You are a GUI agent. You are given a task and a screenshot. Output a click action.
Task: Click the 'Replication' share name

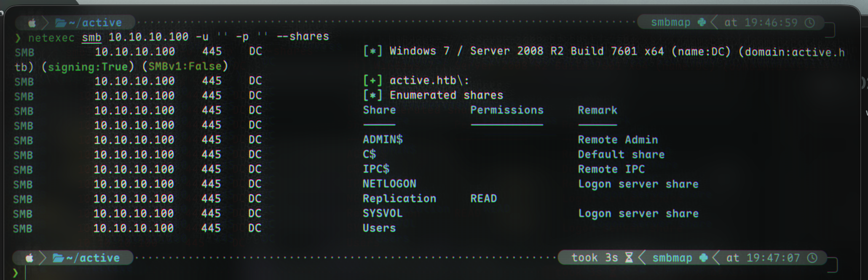399,199
